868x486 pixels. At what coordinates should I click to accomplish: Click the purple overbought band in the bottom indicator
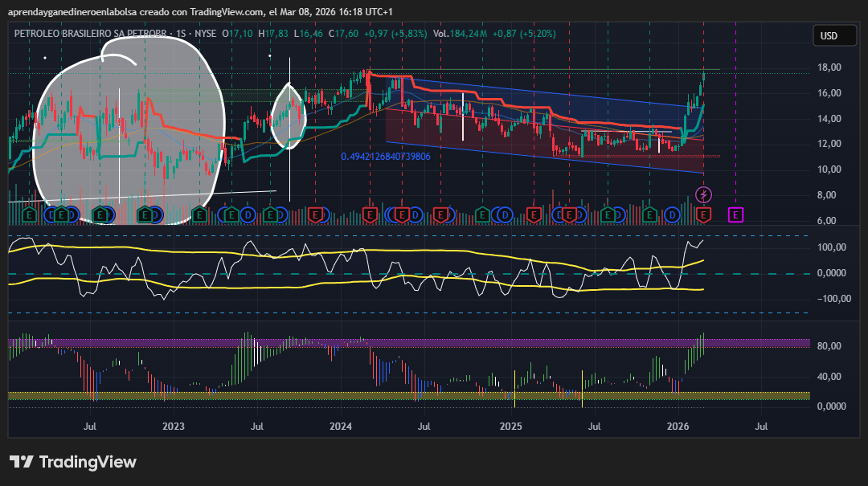[402, 343]
